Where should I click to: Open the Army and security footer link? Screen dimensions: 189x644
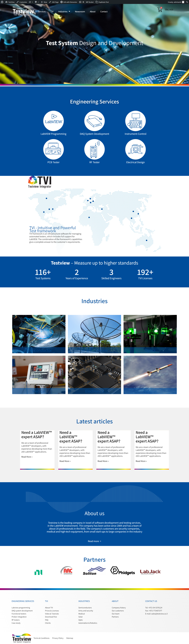(x=86, y=611)
